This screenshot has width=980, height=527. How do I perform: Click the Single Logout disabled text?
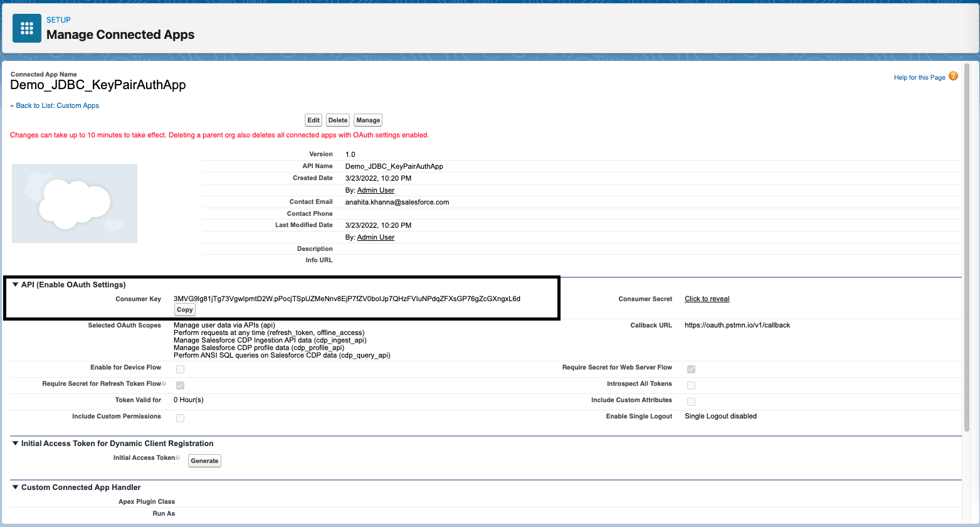(x=720, y=416)
